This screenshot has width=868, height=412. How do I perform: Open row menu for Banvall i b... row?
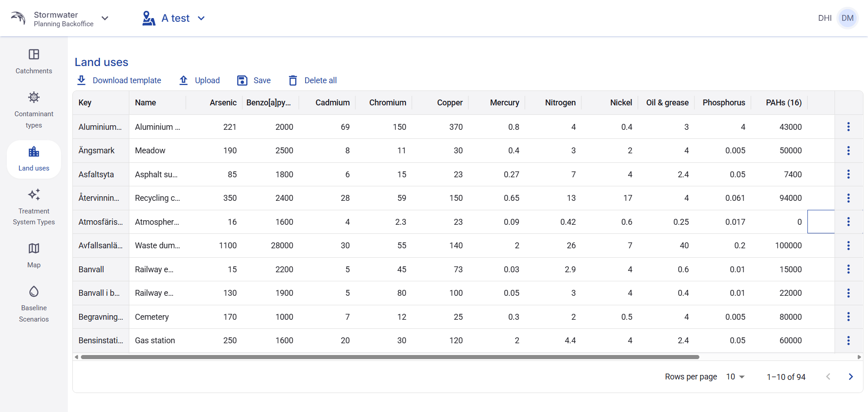(848, 293)
